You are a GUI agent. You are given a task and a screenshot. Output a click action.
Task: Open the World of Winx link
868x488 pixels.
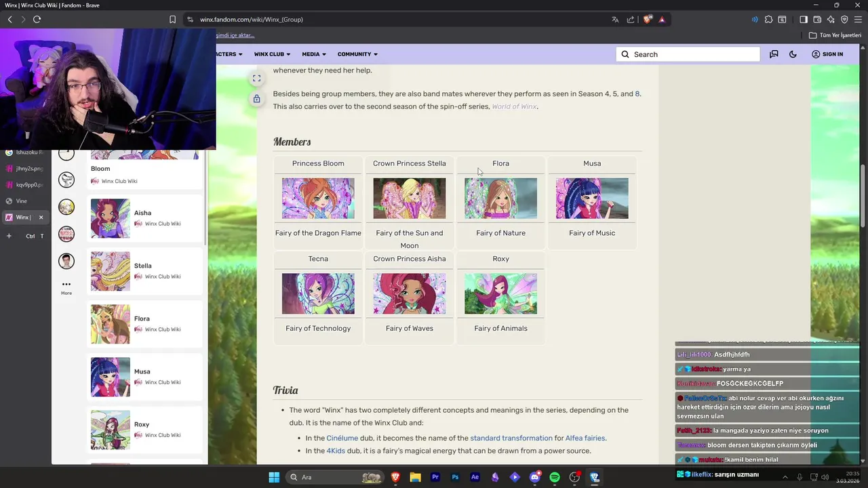point(514,106)
